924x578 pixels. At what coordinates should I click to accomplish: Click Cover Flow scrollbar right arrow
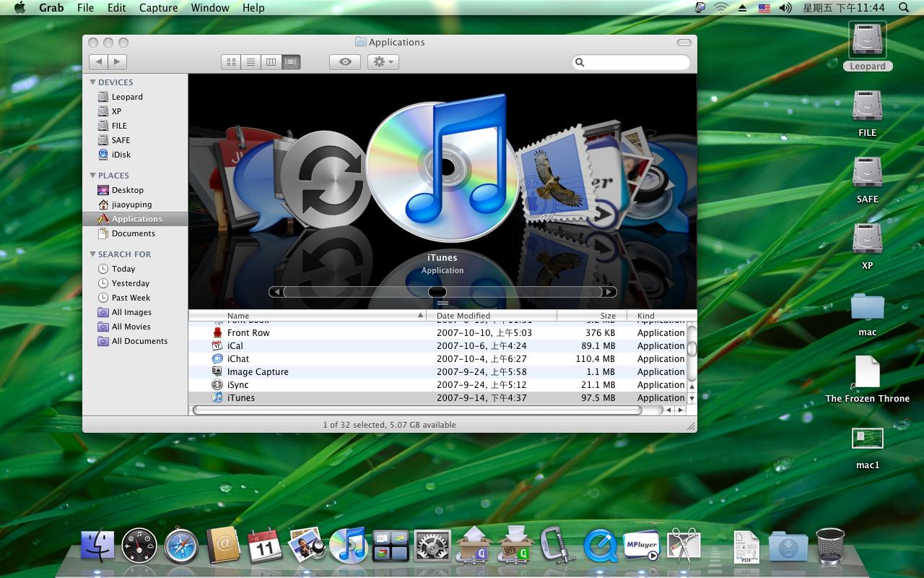click(x=609, y=292)
